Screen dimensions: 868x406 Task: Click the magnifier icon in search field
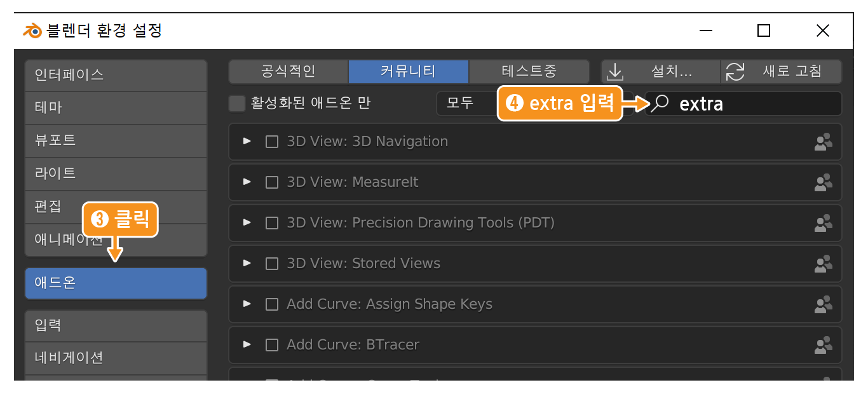point(660,103)
